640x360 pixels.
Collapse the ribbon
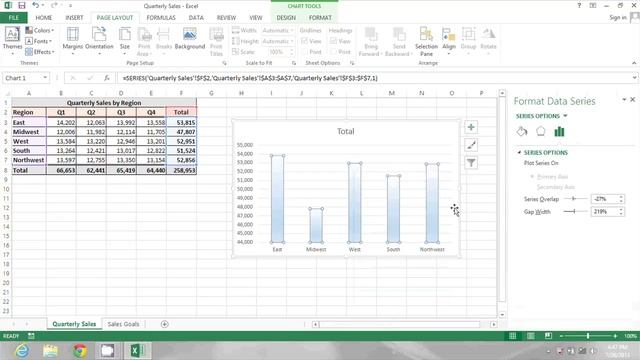point(634,63)
